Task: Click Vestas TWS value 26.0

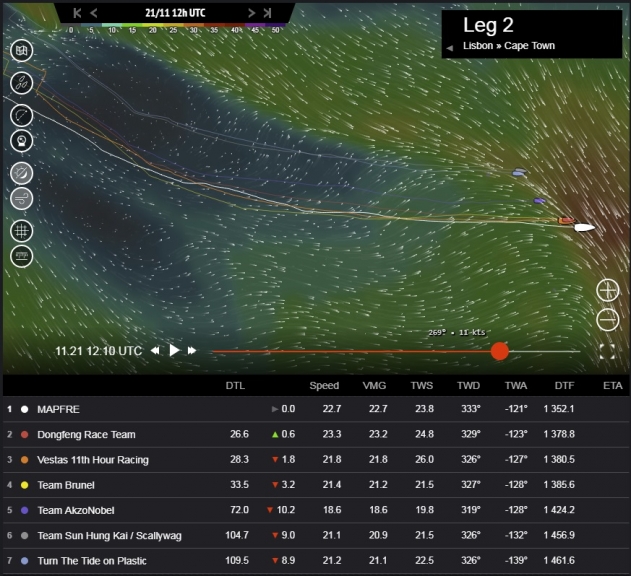Action: [x=425, y=459]
